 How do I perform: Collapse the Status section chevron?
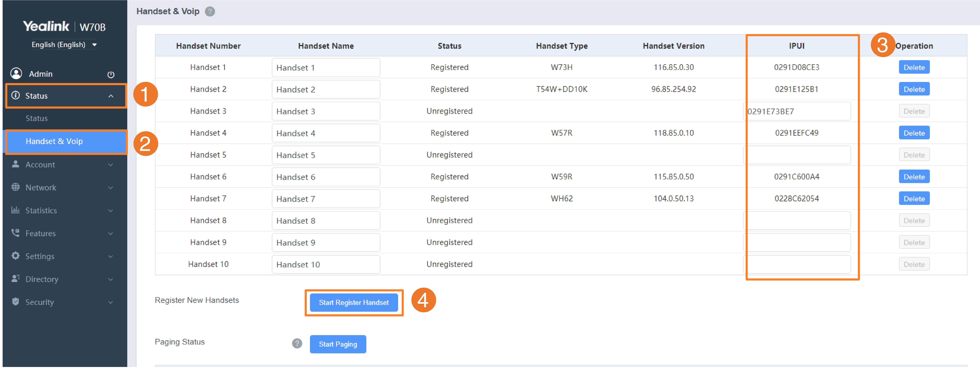[x=111, y=96]
